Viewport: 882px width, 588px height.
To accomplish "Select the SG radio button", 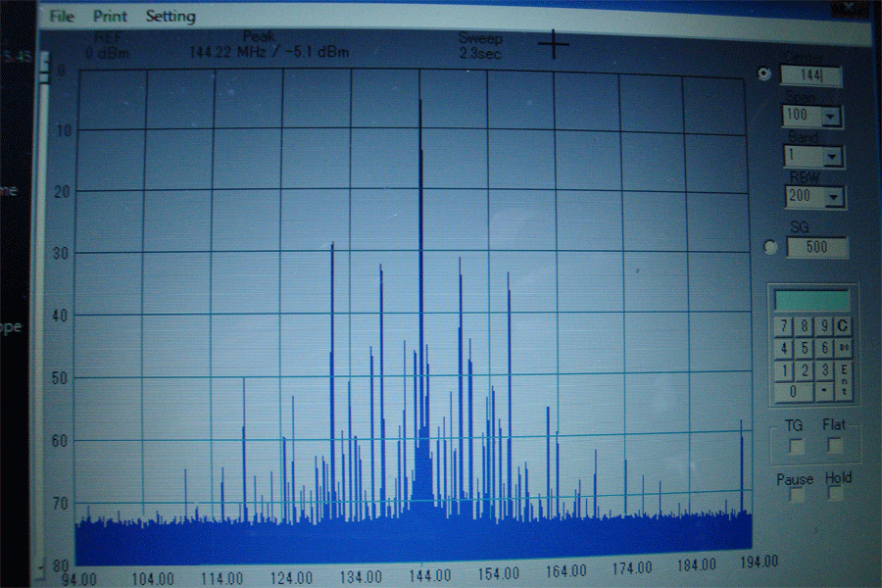I will click(x=770, y=247).
